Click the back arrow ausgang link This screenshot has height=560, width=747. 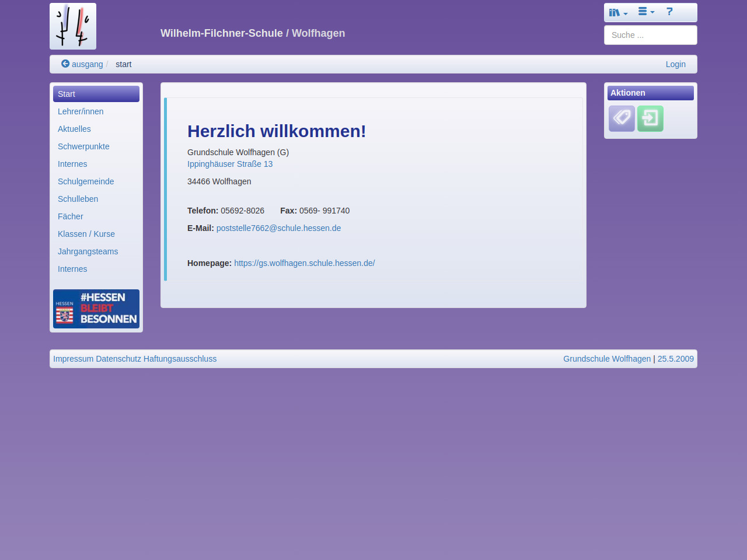click(x=82, y=64)
